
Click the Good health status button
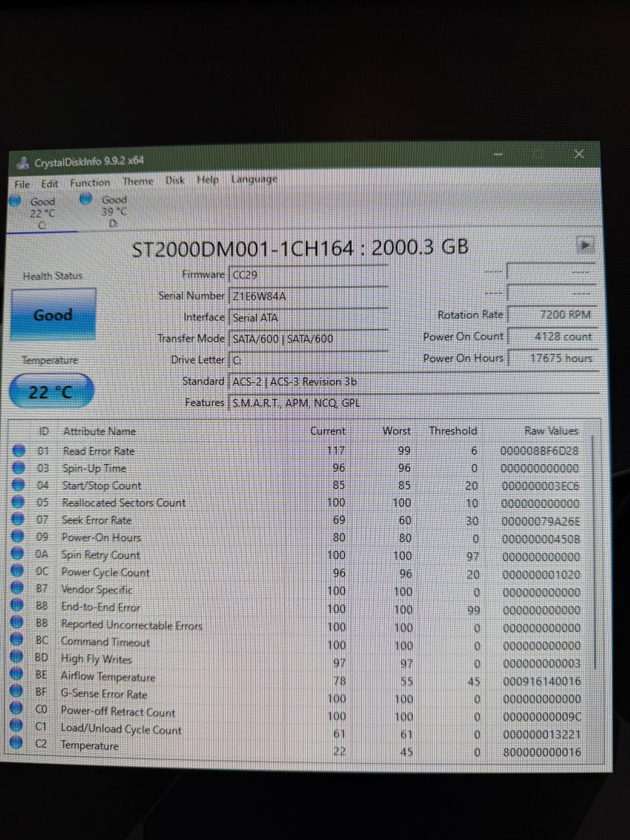pyautogui.click(x=53, y=315)
